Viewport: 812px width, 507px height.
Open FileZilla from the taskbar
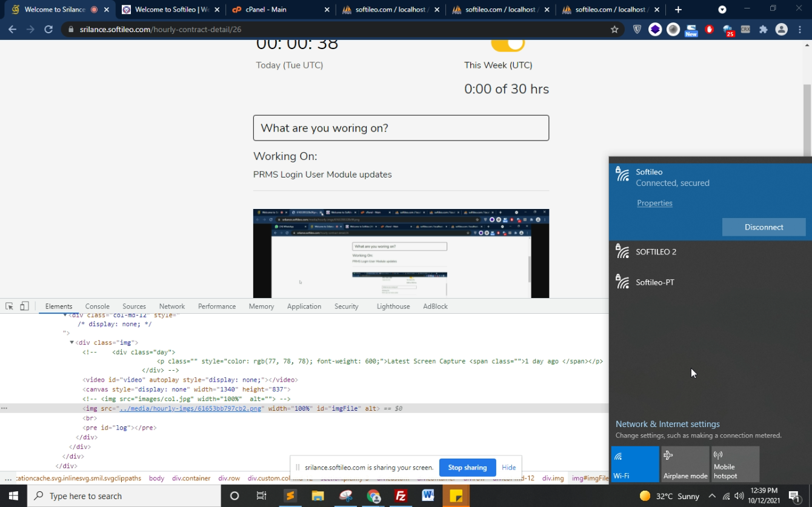pos(401,496)
